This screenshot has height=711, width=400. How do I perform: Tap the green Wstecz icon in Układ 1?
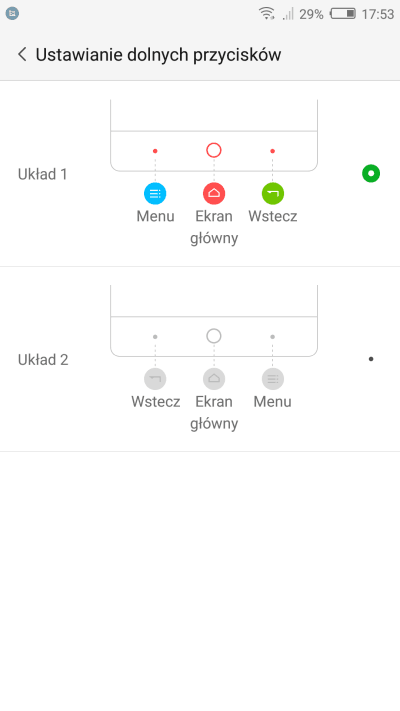pos(273,194)
